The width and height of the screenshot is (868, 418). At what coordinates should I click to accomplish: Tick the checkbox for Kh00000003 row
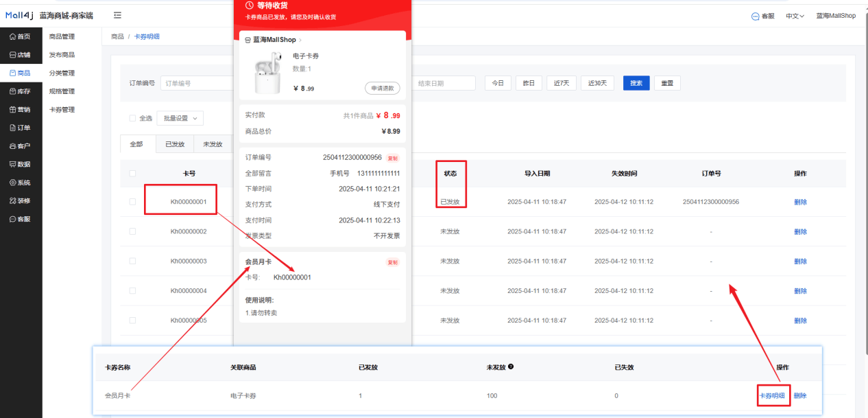133,261
